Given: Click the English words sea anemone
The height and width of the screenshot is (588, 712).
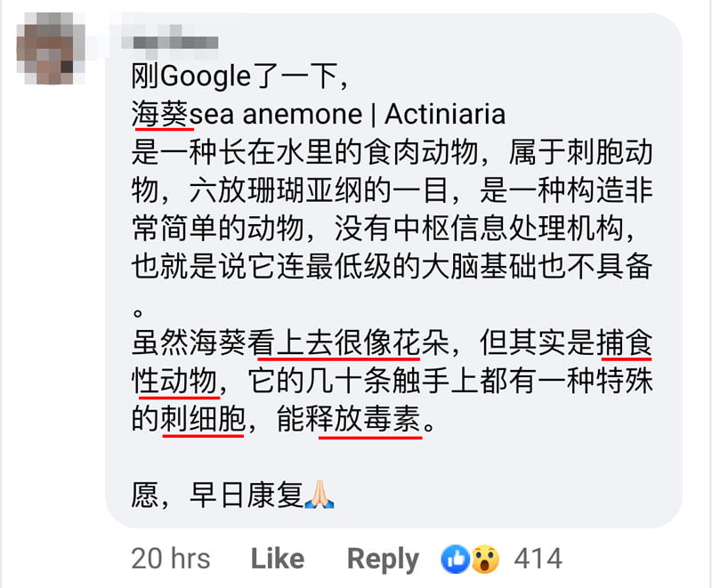Looking at the screenshot, I should pos(276,115).
